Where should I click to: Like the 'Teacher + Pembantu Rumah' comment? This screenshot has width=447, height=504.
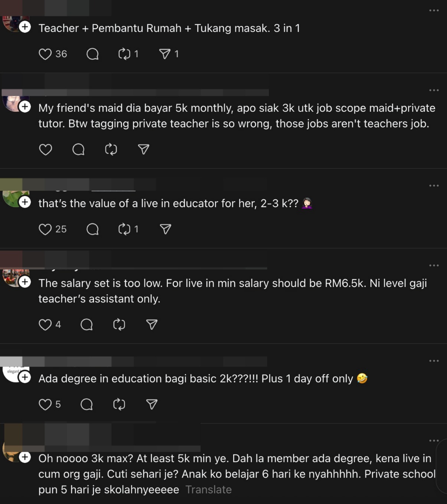click(x=45, y=54)
